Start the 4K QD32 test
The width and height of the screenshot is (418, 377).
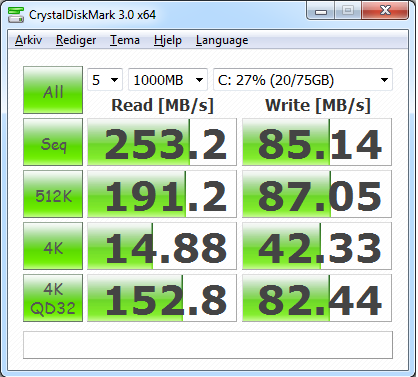[x=53, y=298]
